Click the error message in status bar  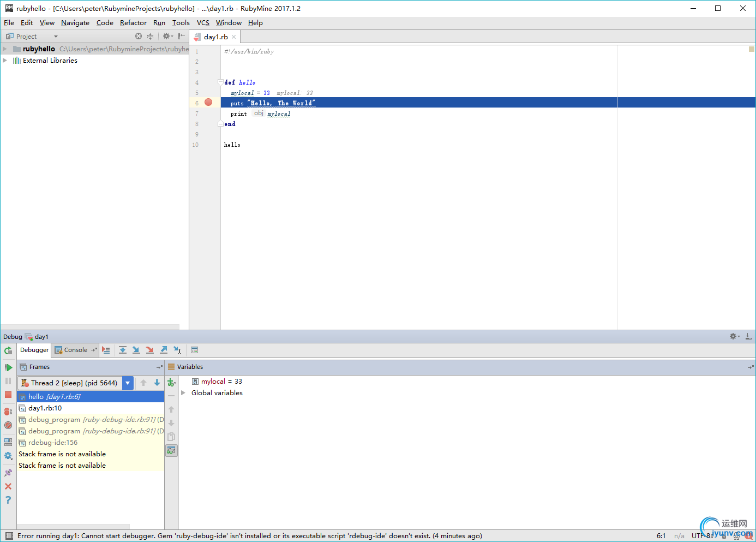click(x=249, y=536)
